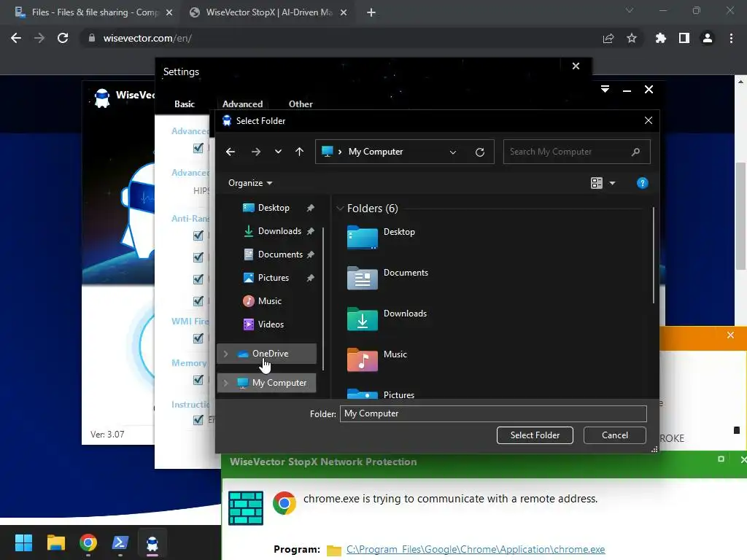Share this page icon in address bar

tap(608, 38)
